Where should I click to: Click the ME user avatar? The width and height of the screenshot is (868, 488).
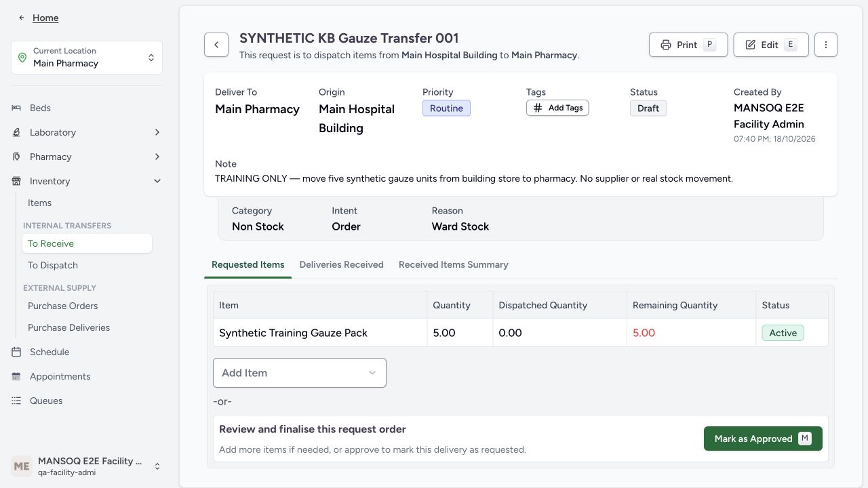[22, 466]
